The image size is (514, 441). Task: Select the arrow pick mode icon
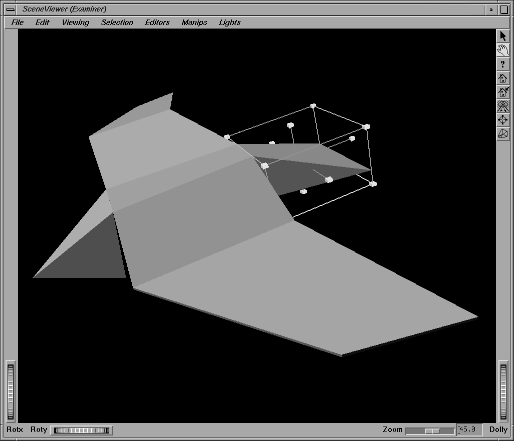[503, 36]
